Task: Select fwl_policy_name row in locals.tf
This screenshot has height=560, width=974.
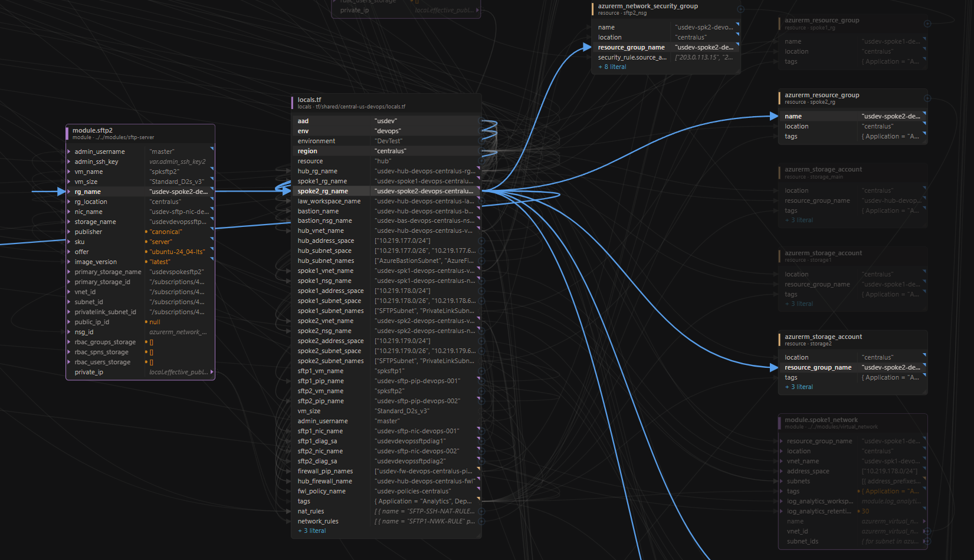Action: [387, 491]
